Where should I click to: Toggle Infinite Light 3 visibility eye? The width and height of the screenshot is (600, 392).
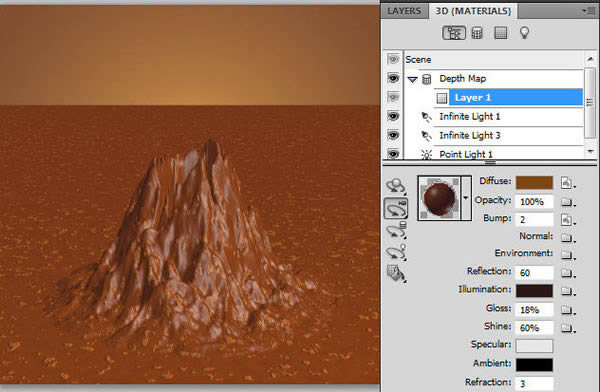[x=393, y=136]
